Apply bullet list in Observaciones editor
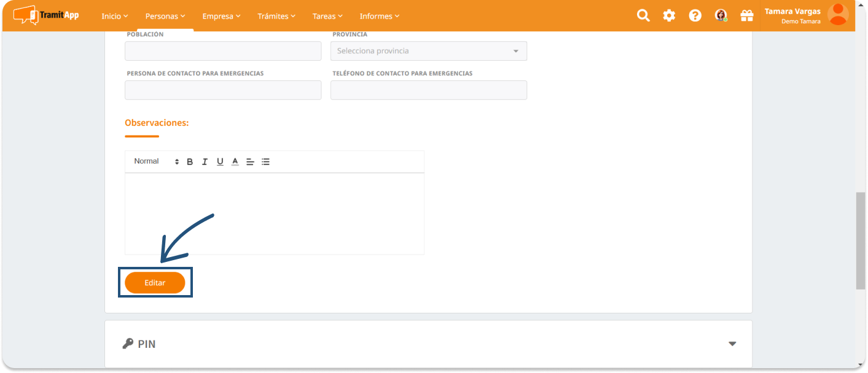868x373 pixels. point(265,162)
